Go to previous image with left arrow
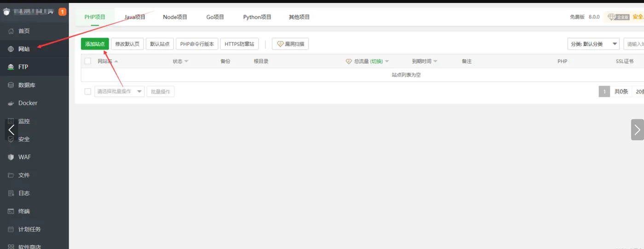644x249 pixels. (x=11, y=130)
